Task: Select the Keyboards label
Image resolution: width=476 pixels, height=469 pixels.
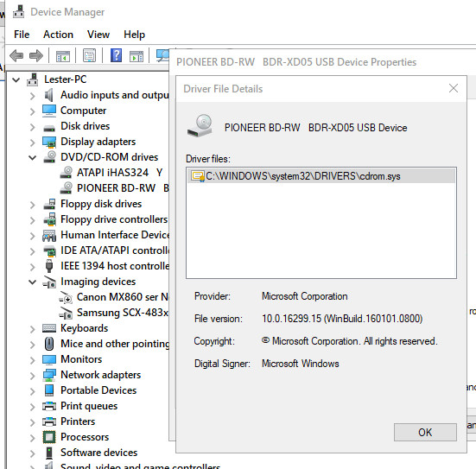Action: (84, 328)
